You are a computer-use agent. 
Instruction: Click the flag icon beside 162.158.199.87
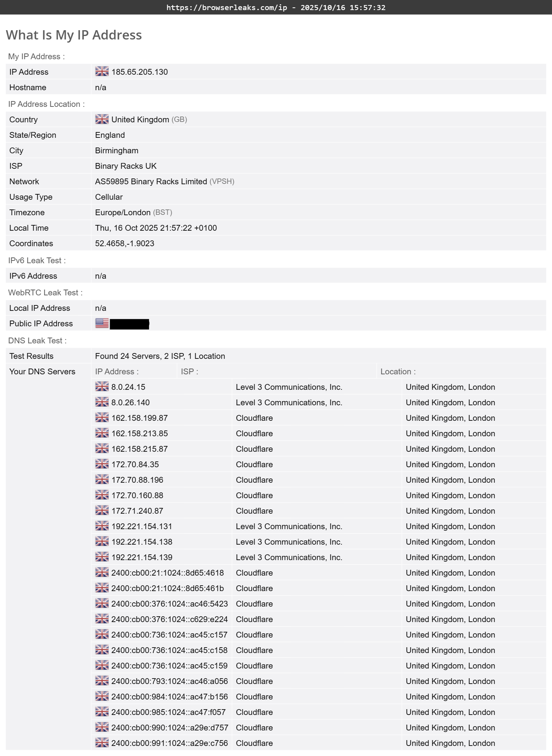tap(102, 418)
